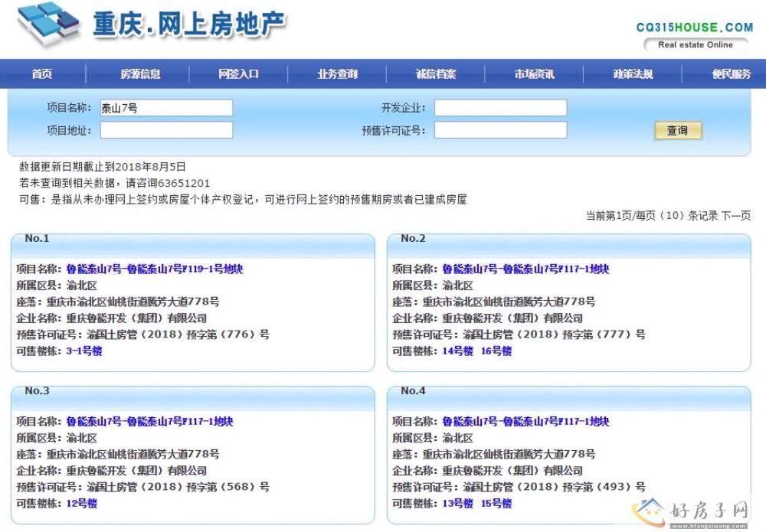
Task: Go to the 市场资讯 section
Action: point(534,74)
